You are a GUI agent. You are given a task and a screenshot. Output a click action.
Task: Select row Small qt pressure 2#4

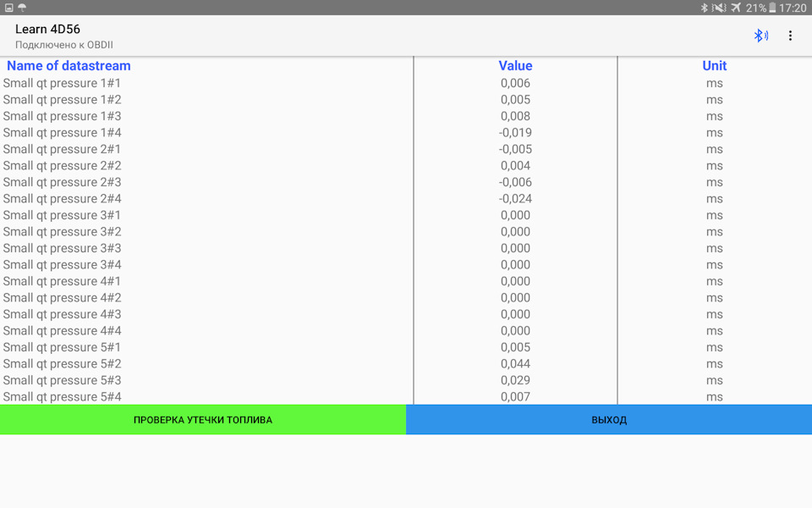click(406, 198)
